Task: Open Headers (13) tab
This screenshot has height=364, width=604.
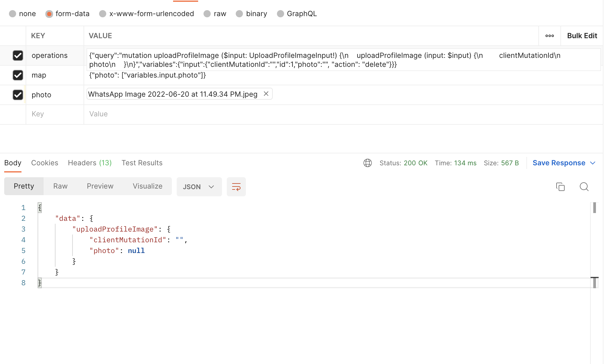Action: pos(90,163)
